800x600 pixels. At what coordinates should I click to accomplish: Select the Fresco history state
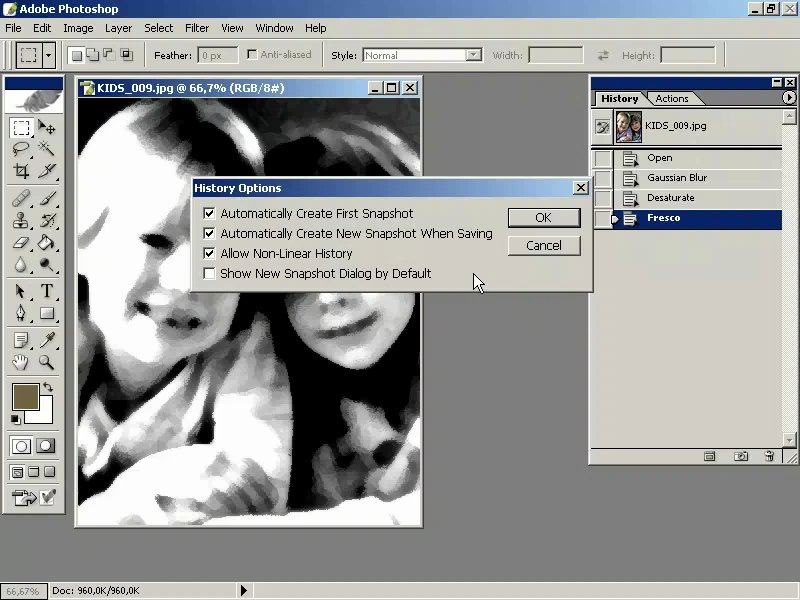697,218
